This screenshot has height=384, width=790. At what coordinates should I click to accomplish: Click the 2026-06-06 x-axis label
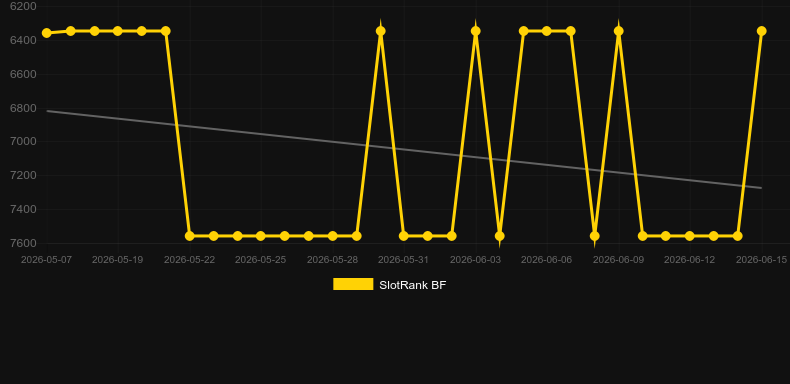pyautogui.click(x=547, y=260)
